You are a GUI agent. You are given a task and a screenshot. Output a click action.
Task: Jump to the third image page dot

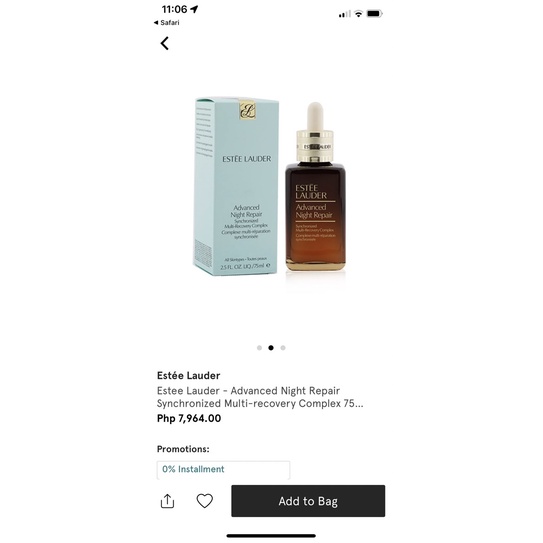pyautogui.click(x=283, y=348)
